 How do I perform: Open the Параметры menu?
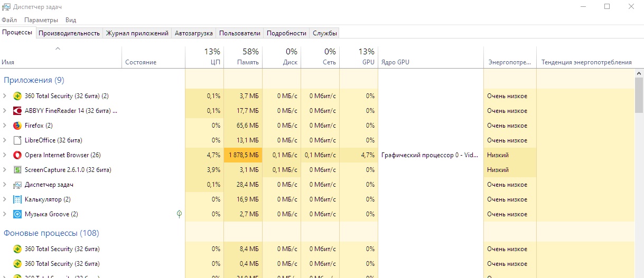coord(41,20)
